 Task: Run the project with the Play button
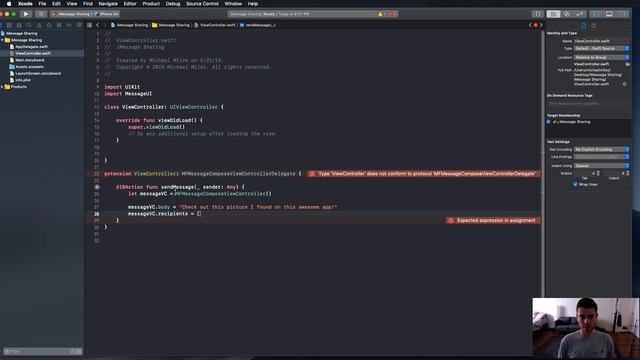point(26,14)
